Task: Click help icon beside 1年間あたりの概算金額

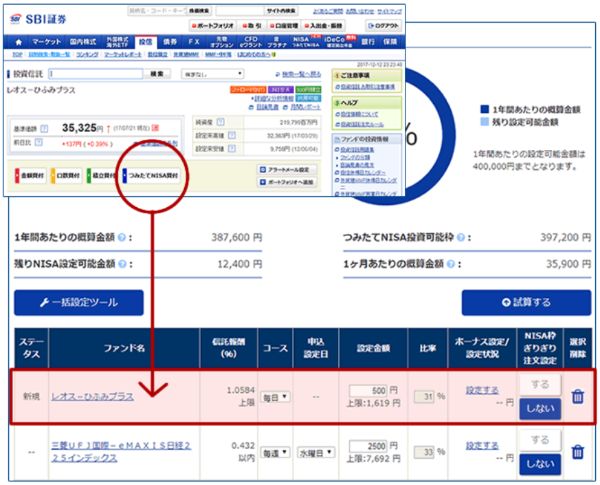Action: point(121,237)
